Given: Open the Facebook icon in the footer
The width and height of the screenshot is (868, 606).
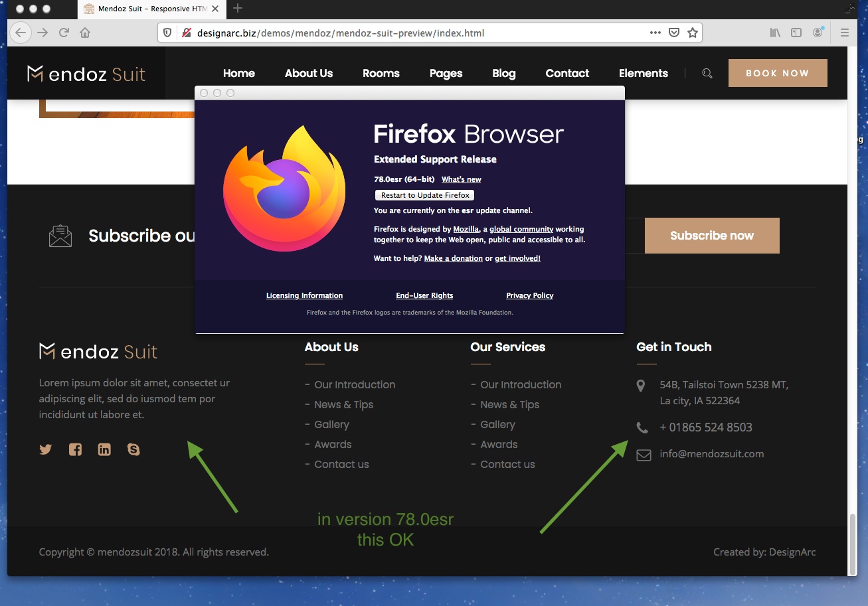Looking at the screenshot, I should click(x=75, y=449).
